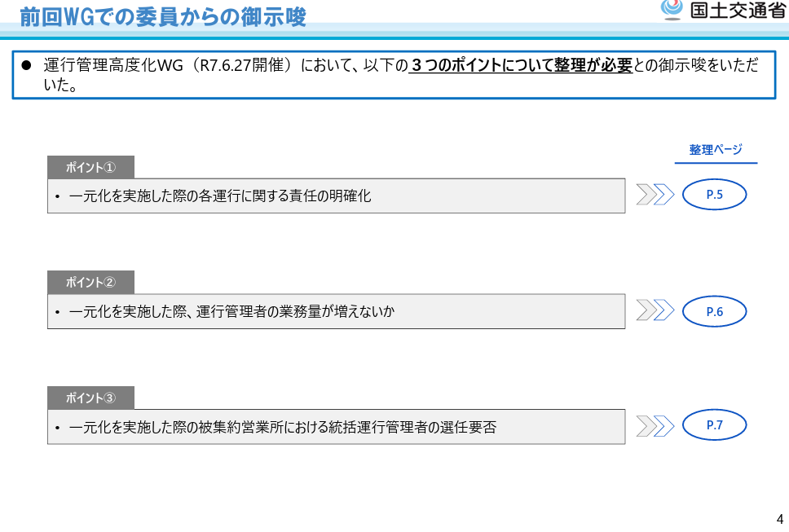Viewport: 789px width, 532px height.
Task: Click the 国土交通省 text in the header
Action: (x=737, y=10)
